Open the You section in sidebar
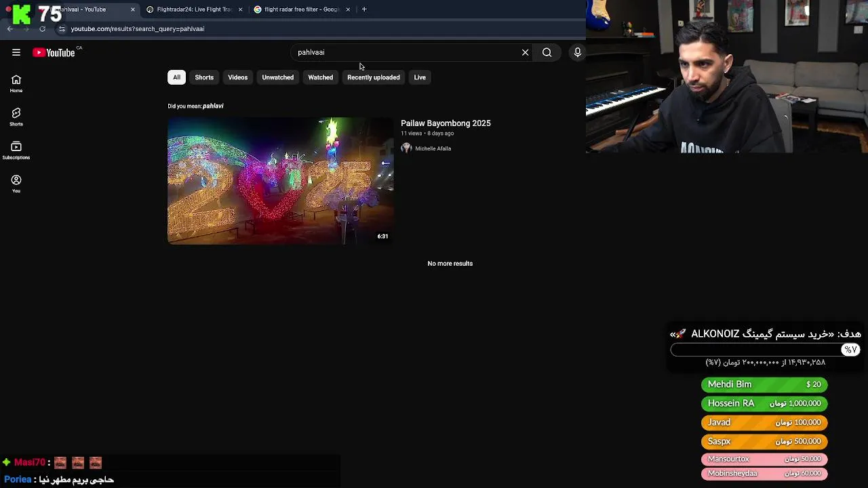Screen dimensions: 868x488 16,183
